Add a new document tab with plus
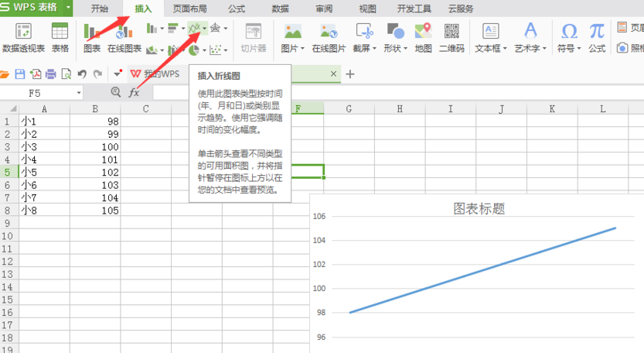 coord(350,74)
